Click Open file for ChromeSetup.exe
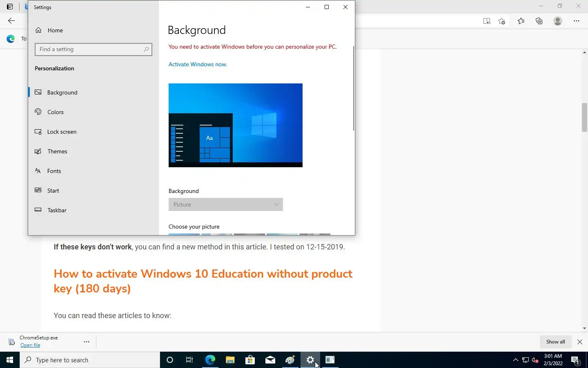Screen dimensions: 588x368 tap(30, 345)
